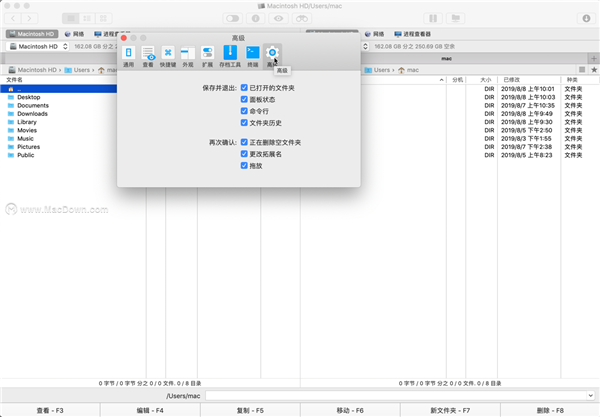This screenshot has height=417, width=600.
Task: Switch to the 外观 (Appearance) preferences pane
Action: (x=188, y=54)
